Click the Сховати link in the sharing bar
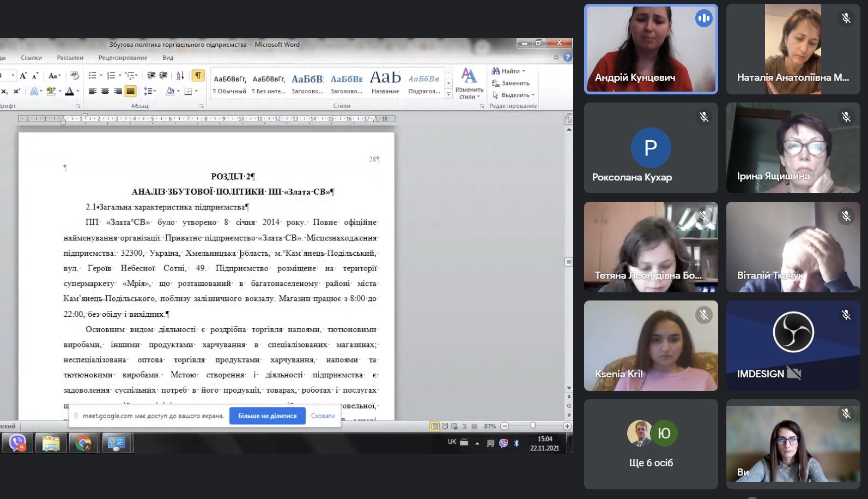This screenshot has width=868, height=499. click(323, 416)
